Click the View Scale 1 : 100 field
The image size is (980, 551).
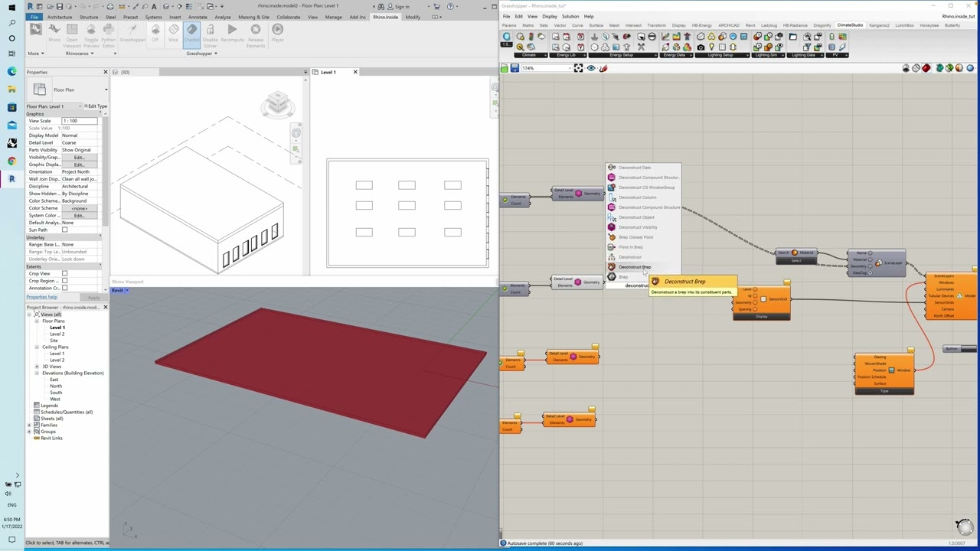tap(80, 121)
